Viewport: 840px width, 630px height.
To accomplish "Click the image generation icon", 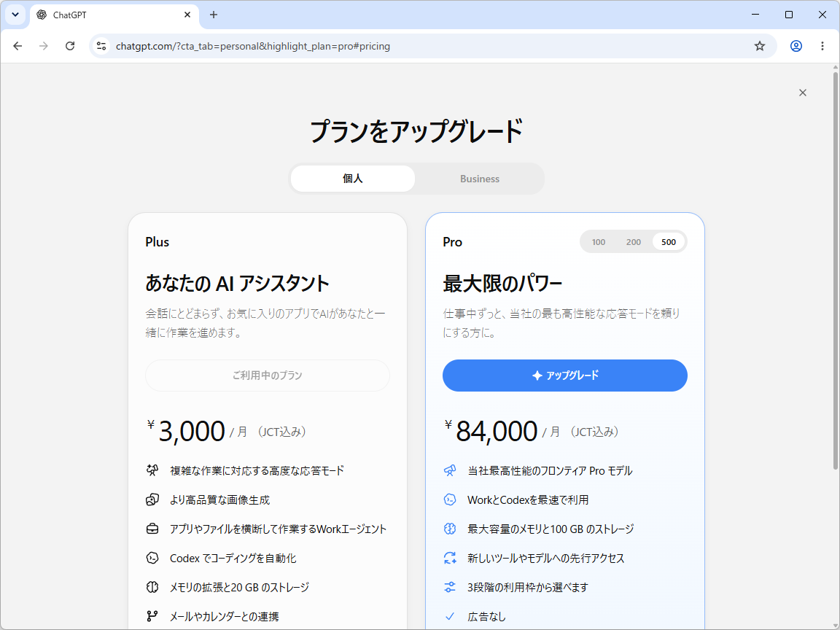I will 152,499.
